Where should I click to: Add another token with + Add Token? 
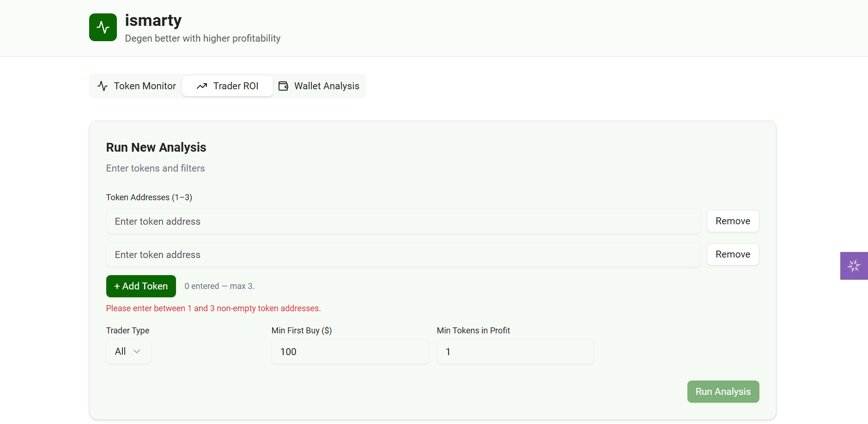coord(141,286)
